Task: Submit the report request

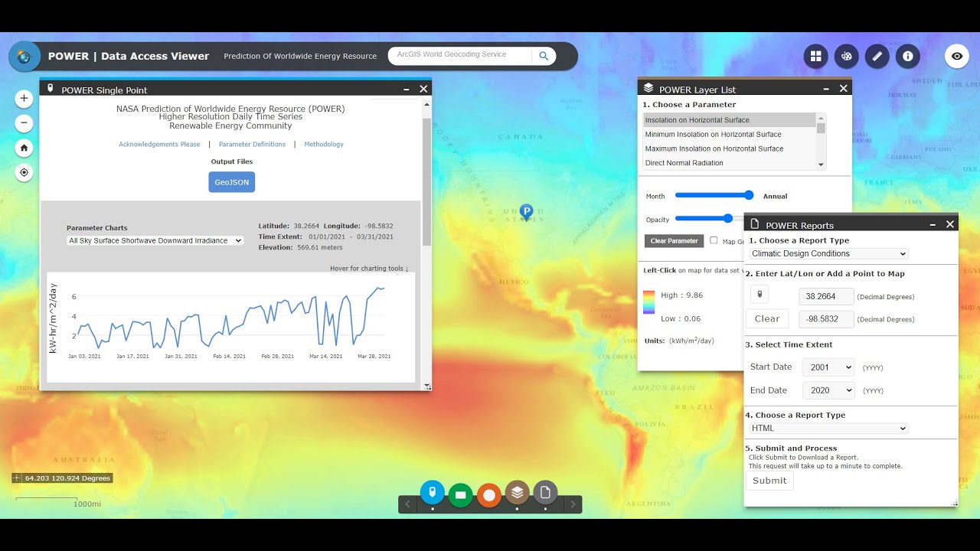Action: (x=769, y=481)
